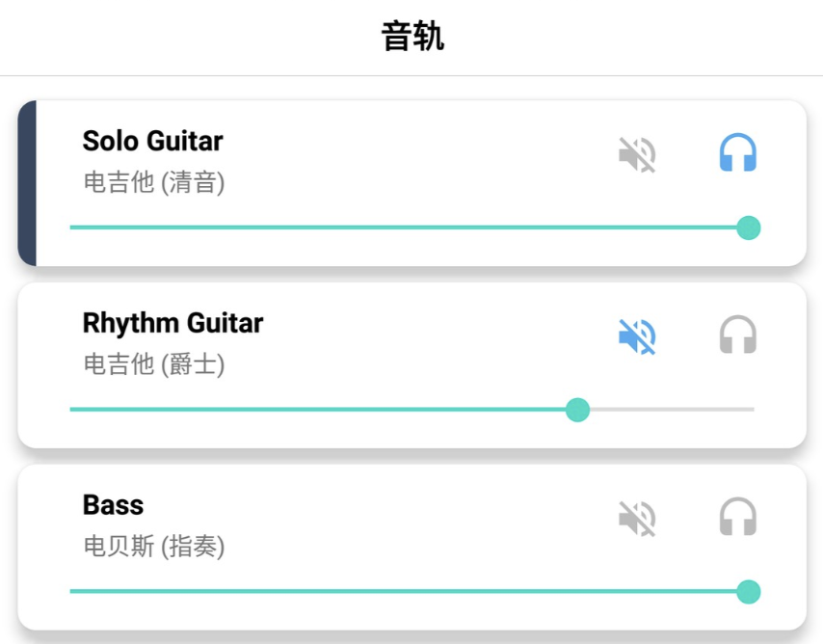Mute the Bass track
This screenshot has height=644, width=823.
pyautogui.click(x=637, y=519)
